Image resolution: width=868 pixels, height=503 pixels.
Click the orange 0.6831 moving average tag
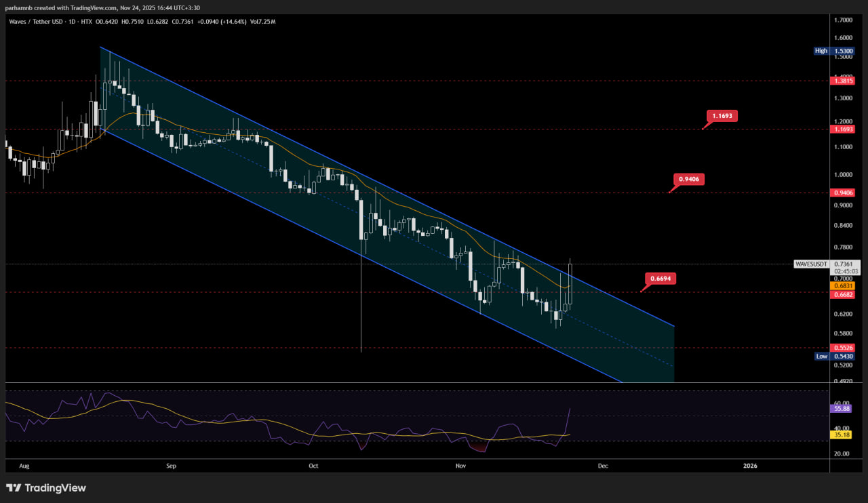pyautogui.click(x=842, y=286)
